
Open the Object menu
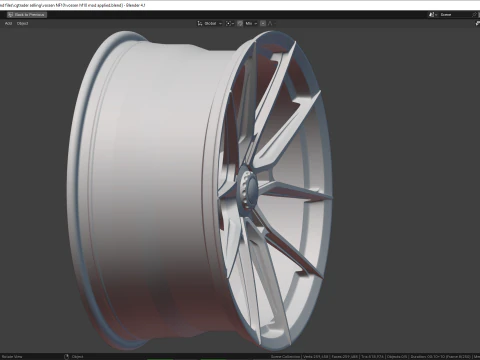point(22,23)
